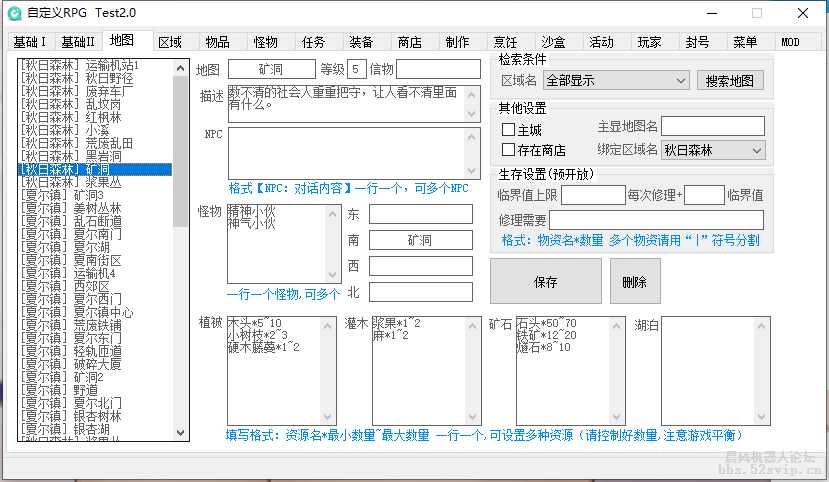The image size is (829, 482).
Task: Click the map list scrollbar up arrow
Action: [180, 68]
